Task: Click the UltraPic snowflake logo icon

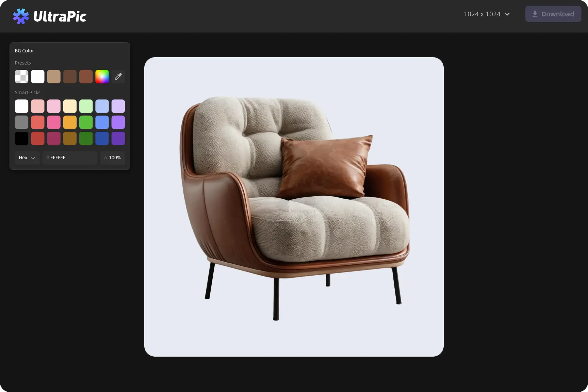Action: (x=21, y=16)
